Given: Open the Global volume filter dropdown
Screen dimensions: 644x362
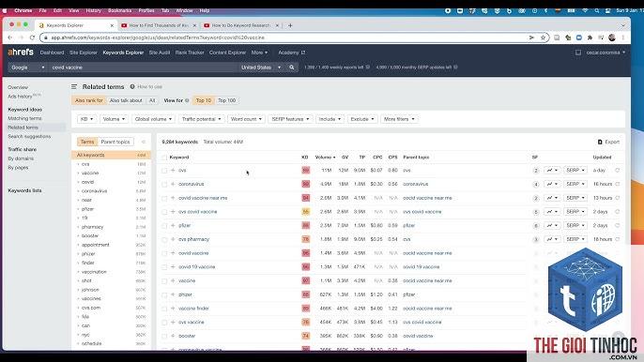Looking at the screenshot, I should 153,119.
